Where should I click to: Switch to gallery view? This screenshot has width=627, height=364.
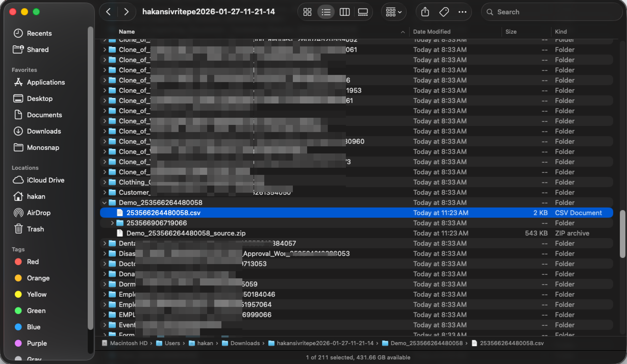click(363, 12)
